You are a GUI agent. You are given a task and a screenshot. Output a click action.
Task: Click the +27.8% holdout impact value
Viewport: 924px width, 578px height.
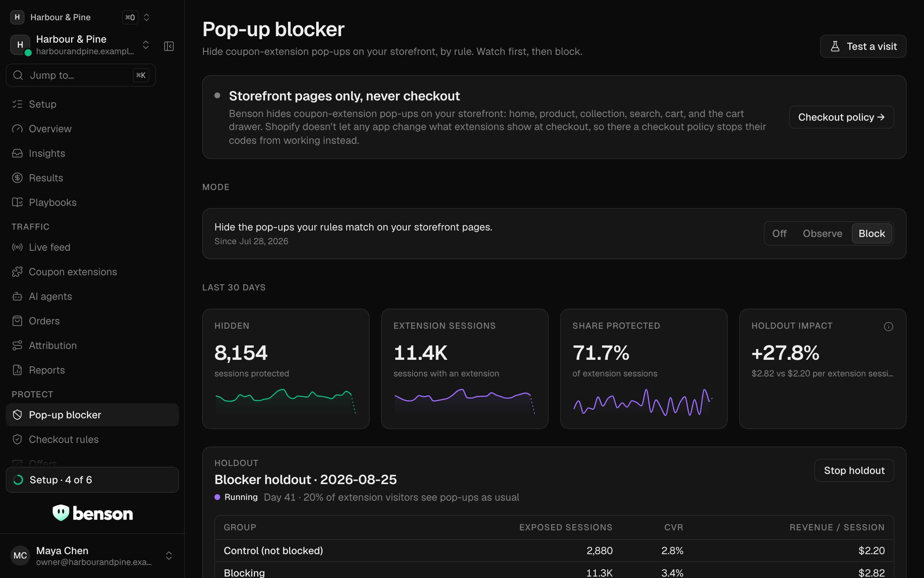pos(785,353)
